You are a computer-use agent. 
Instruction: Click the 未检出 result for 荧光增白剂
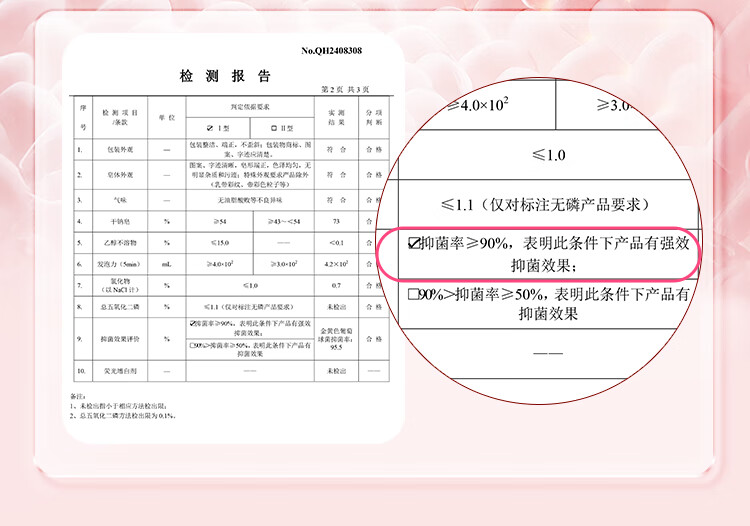336,371
